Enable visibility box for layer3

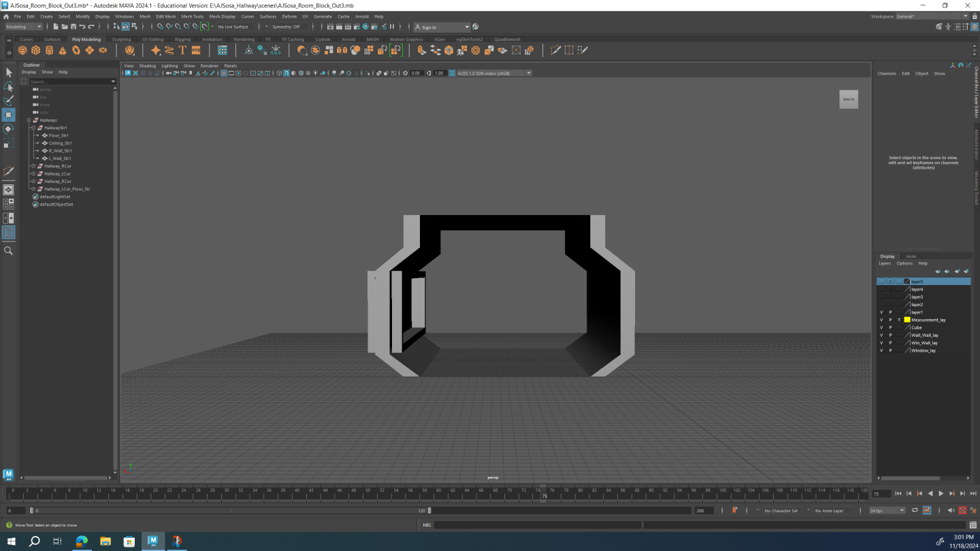[x=881, y=297]
